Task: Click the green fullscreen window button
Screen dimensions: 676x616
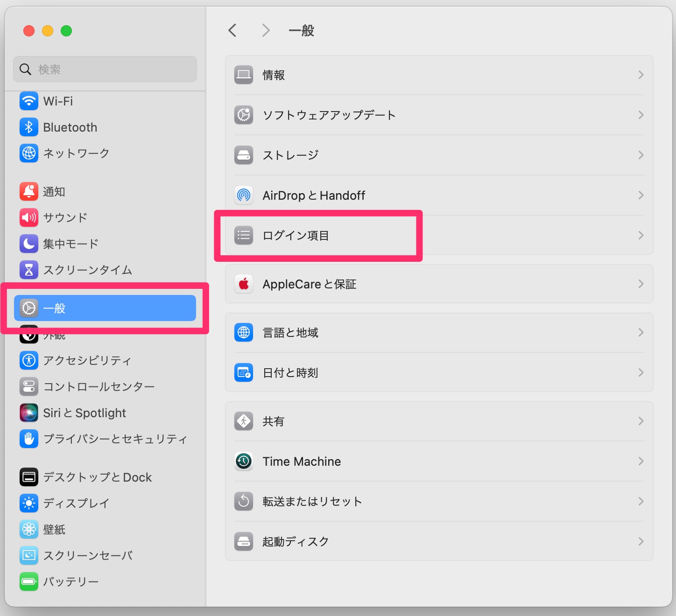Action: (66, 31)
